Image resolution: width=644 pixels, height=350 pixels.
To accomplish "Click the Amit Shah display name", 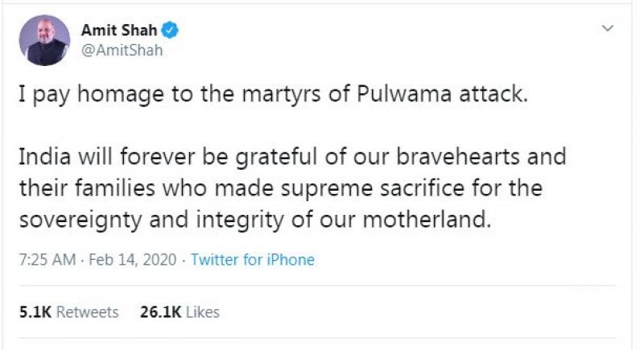I will click(119, 31).
